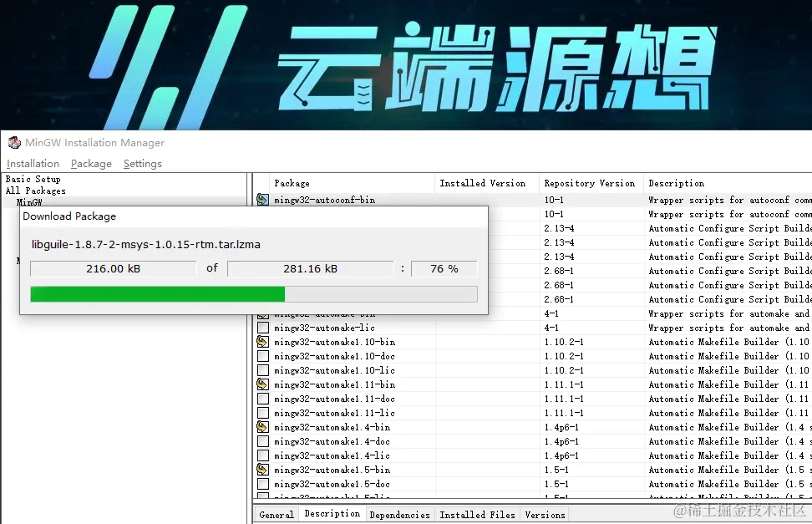Select the mingw32-automake1.11-lic package name
The height and width of the screenshot is (524, 812).
coord(334,413)
